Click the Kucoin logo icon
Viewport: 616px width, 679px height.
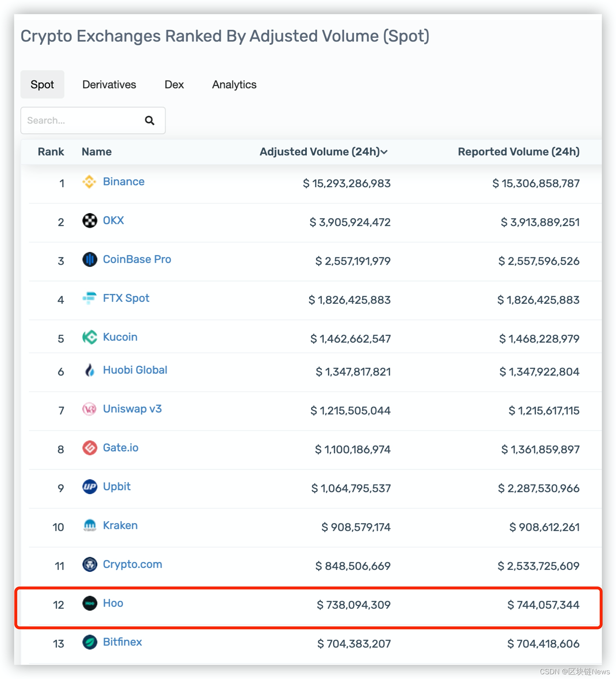(89, 337)
